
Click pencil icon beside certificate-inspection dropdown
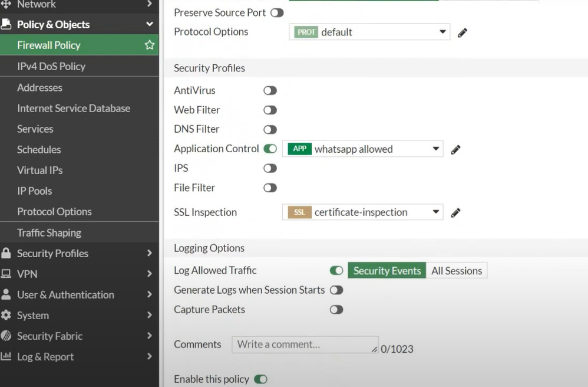pos(455,213)
